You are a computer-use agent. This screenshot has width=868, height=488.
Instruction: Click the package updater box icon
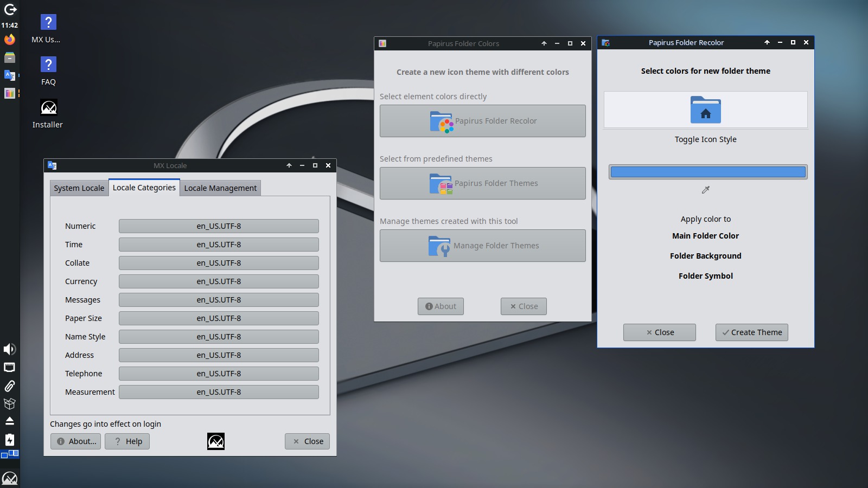[x=10, y=403]
